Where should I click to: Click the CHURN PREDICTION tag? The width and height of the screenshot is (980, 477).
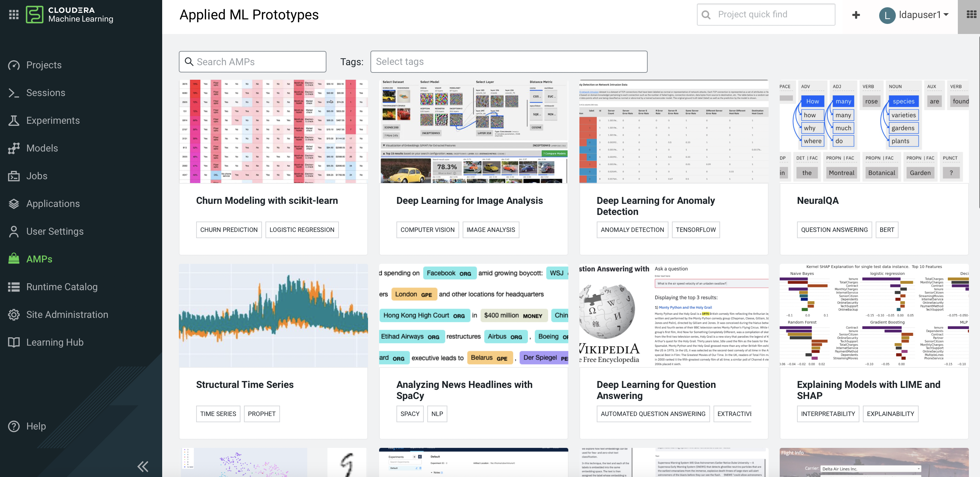[229, 229]
